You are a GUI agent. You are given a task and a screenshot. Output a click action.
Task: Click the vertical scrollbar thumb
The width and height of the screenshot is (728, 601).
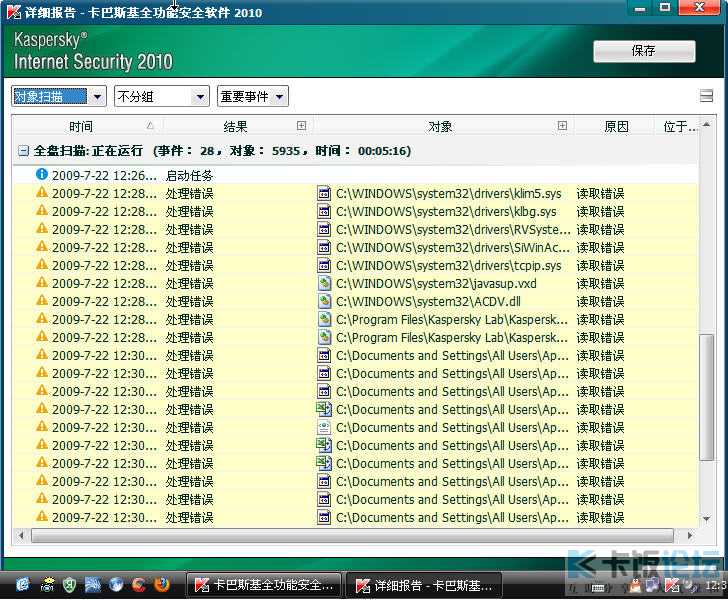click(706, 397)
